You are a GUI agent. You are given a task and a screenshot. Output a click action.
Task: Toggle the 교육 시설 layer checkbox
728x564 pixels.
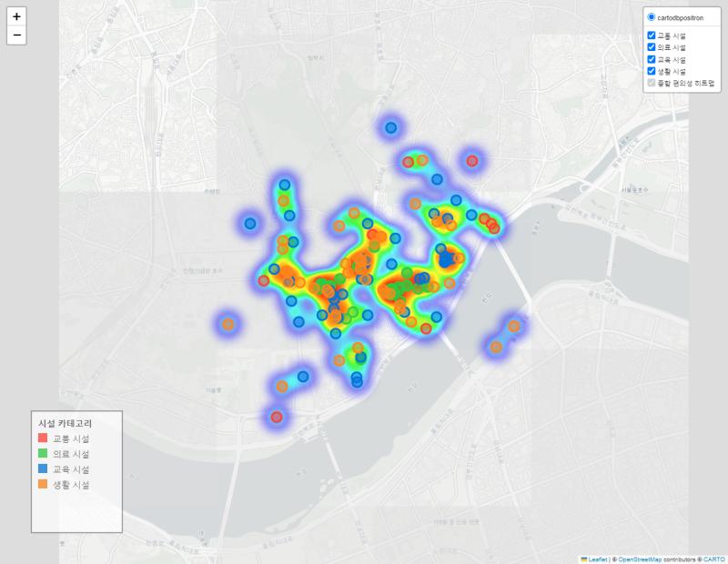pos(652,59)
